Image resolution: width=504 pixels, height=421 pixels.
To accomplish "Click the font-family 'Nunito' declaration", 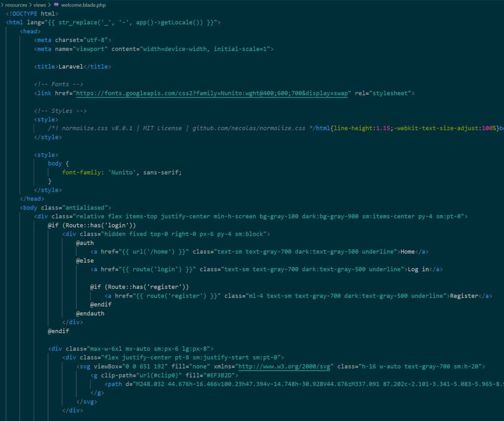I will click(122, 172).
